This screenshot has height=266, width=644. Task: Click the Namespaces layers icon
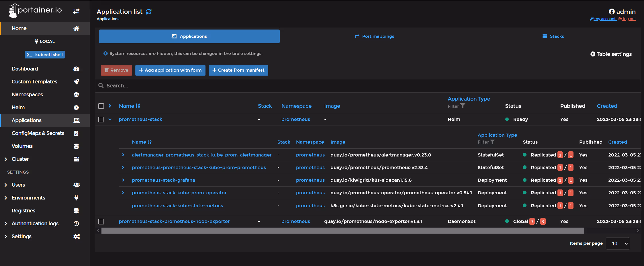coord(76,95)
